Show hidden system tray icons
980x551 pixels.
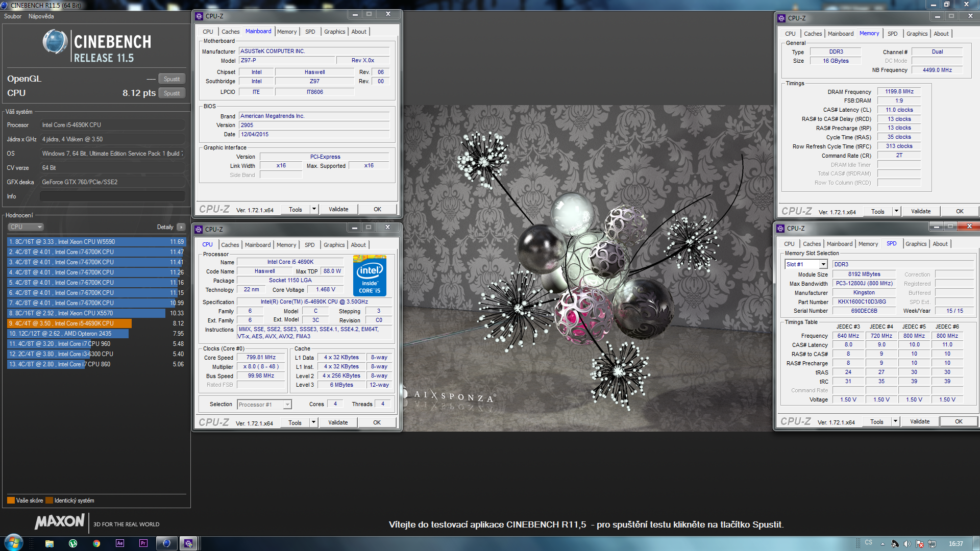tap(883, 544)
